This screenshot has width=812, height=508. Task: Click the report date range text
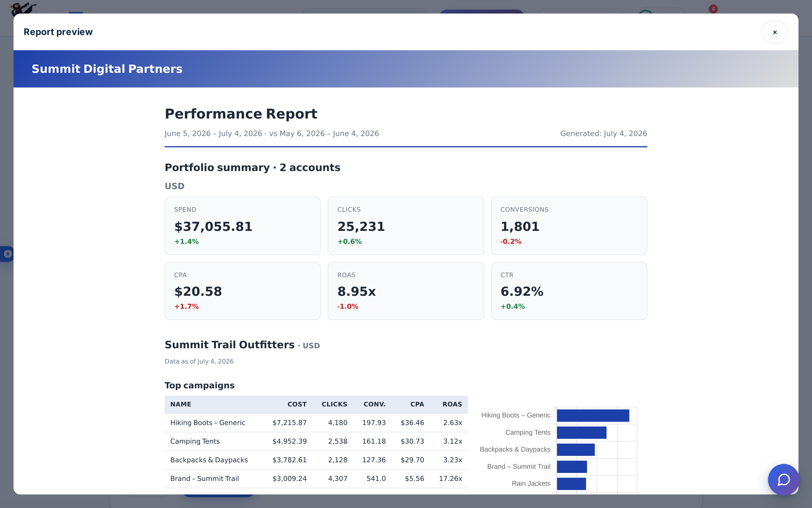[x=272, y=133]
